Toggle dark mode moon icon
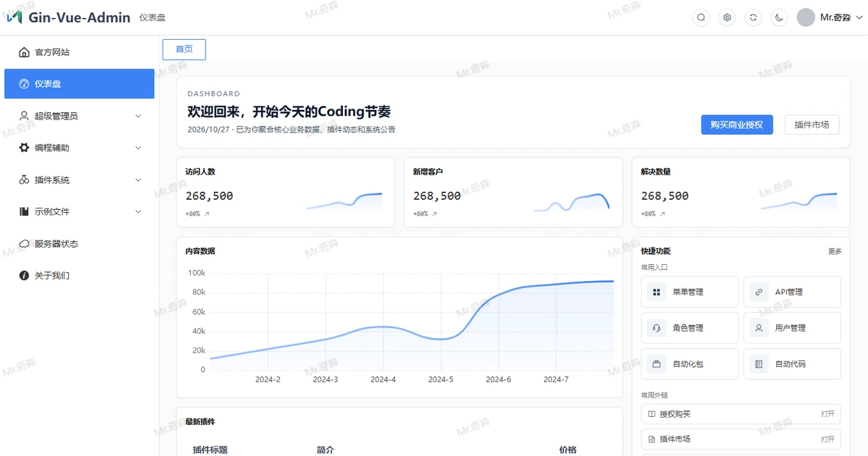This screenshot has width=868, height=456. 779,17
